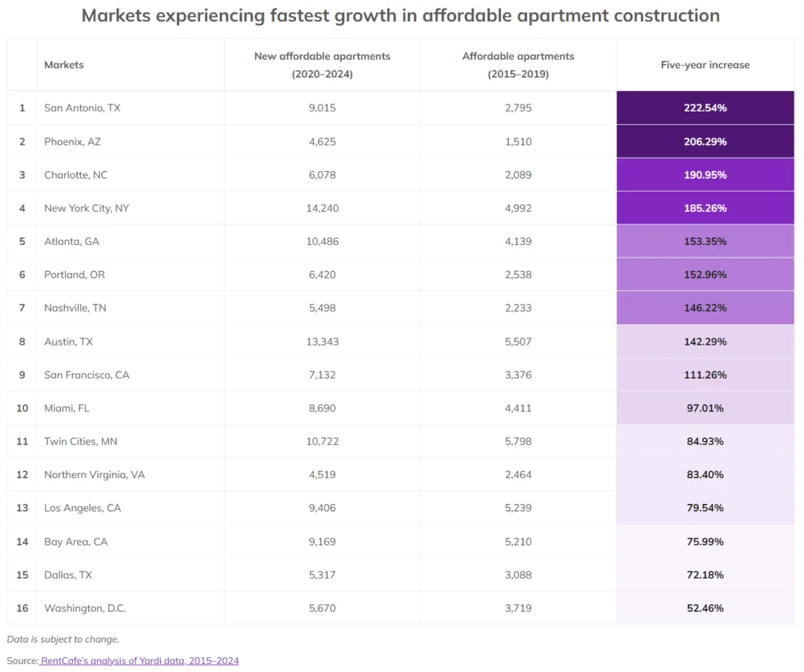Click the Markets column header
This screenshot has width=804, height=672.
coord(64,65)
